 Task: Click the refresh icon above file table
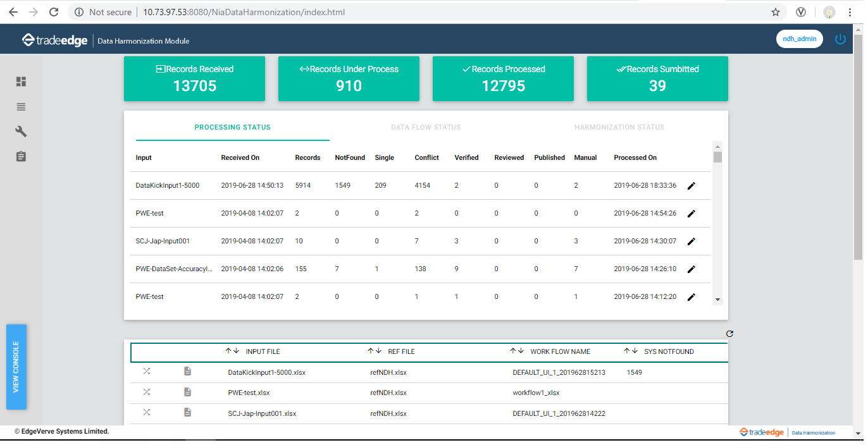point(729,334)
